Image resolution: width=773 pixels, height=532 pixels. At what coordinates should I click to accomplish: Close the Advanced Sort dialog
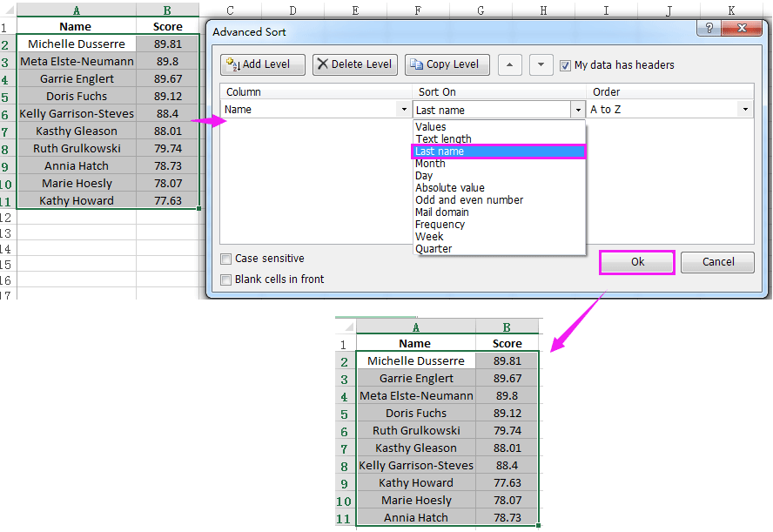click(x=742, y=28)
